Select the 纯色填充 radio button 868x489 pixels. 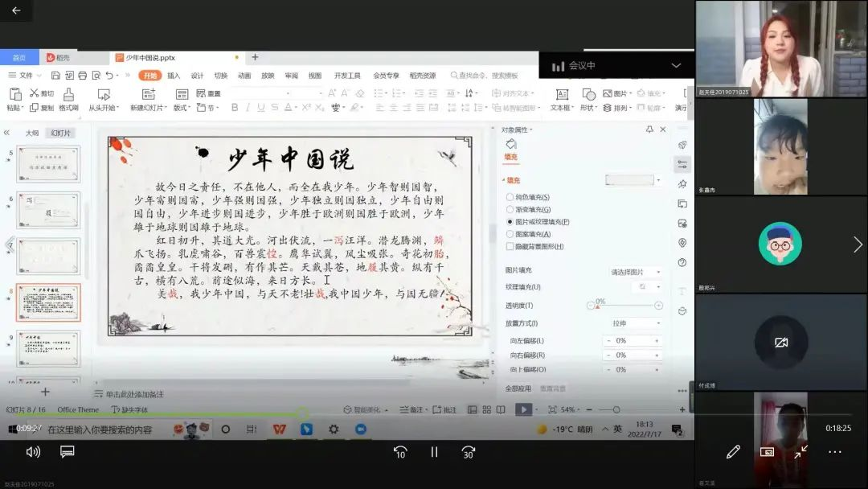(510, 197)
